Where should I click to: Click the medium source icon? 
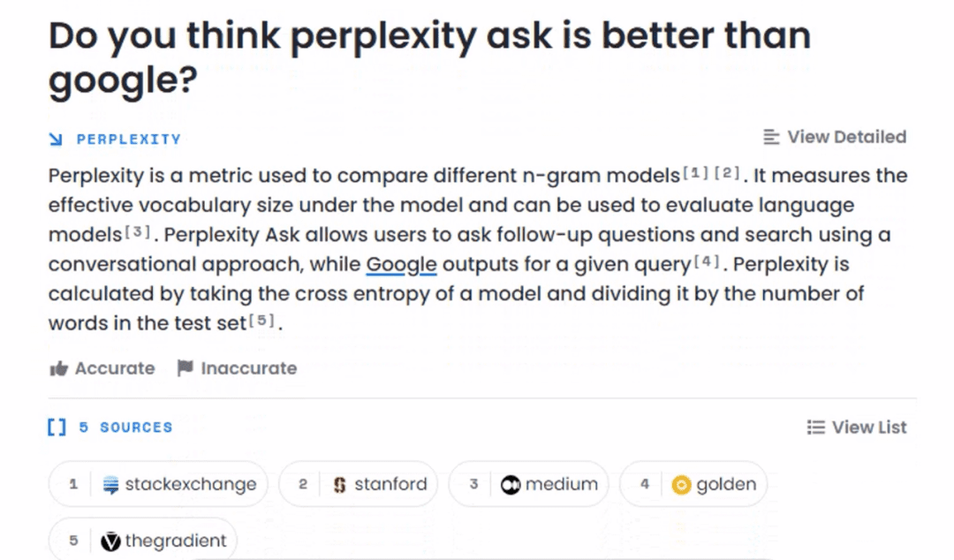point(511,483)
